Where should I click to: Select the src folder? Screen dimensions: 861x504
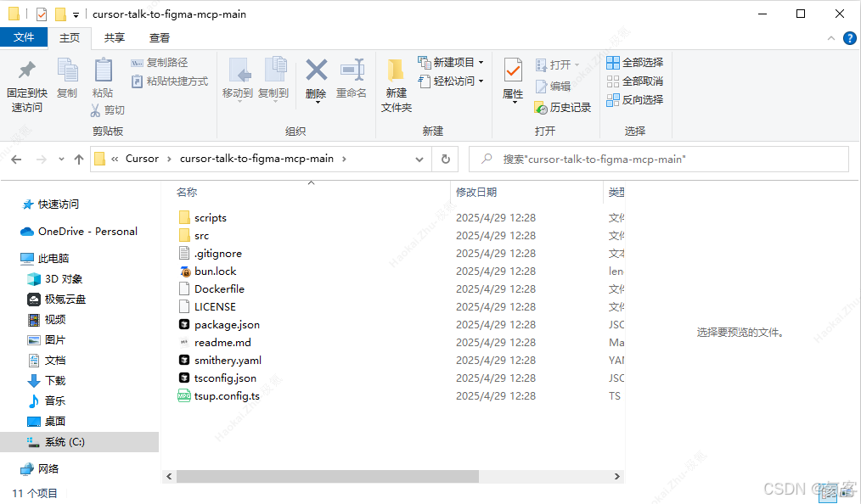pos(201,236)
